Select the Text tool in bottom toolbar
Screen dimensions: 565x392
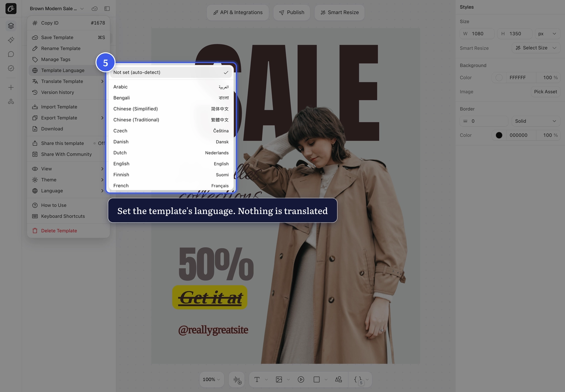pos(257,380)
